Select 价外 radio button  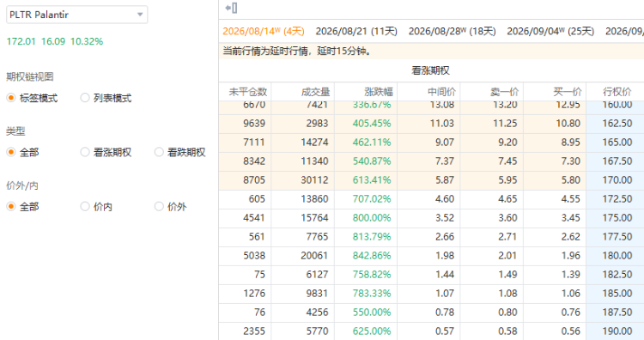pos(159,206)
